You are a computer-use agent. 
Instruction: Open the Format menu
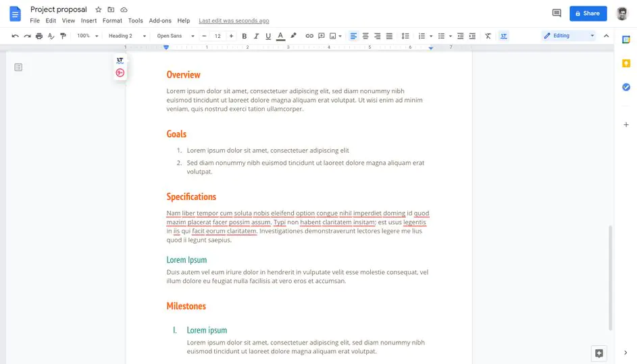(112, 21)
